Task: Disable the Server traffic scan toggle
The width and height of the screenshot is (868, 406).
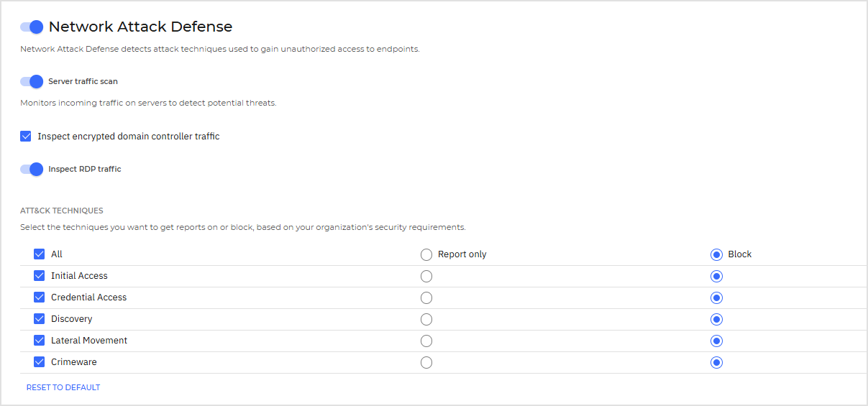Action: tap(32, 81)
